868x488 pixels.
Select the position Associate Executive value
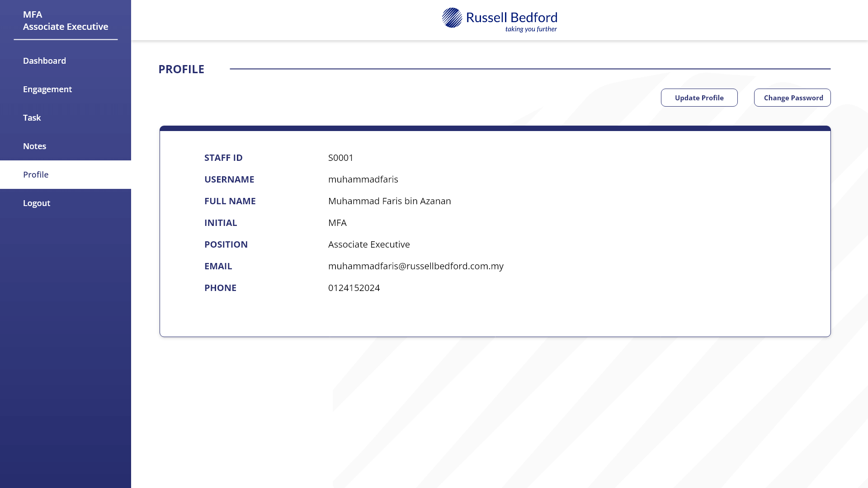click(368, 244)
